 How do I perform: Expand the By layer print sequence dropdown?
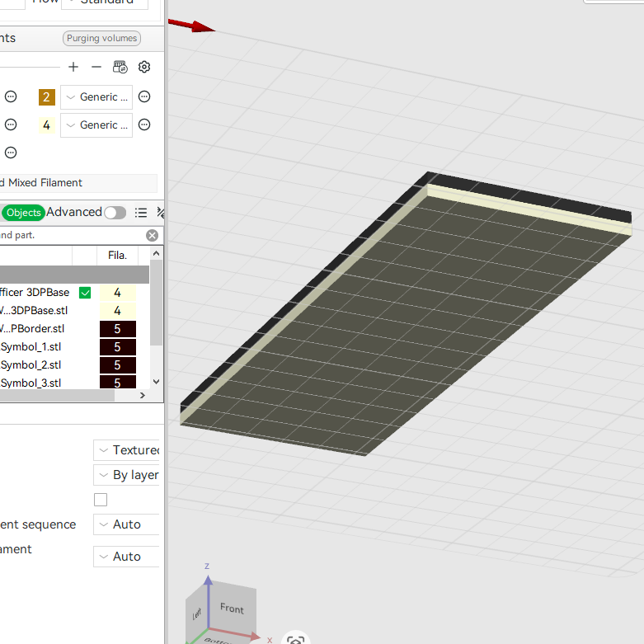pyautogui.click(x=126, y=475)
